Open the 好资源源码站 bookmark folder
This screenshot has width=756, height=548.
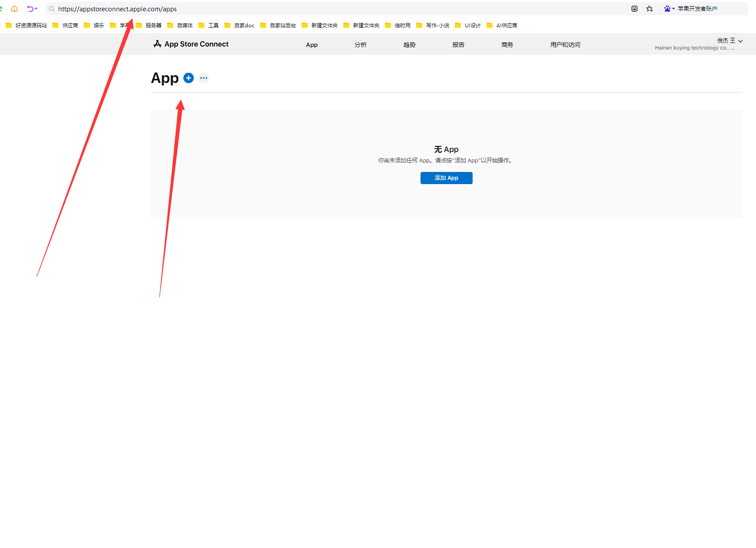click(x=26, y=25)
